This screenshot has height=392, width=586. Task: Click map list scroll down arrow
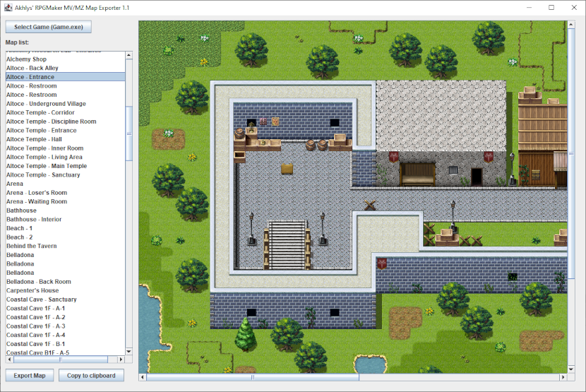129,352
